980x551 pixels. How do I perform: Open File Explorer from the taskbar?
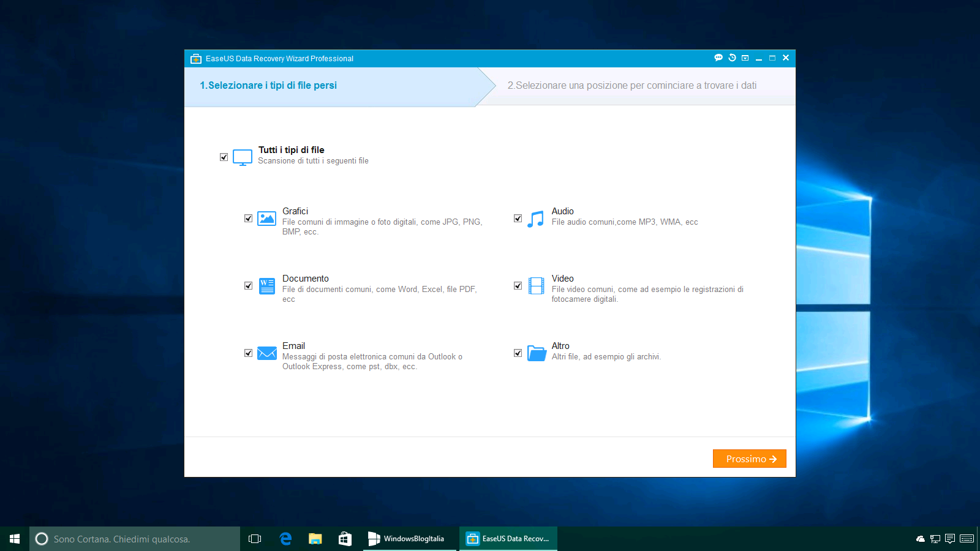pos(315,539)
